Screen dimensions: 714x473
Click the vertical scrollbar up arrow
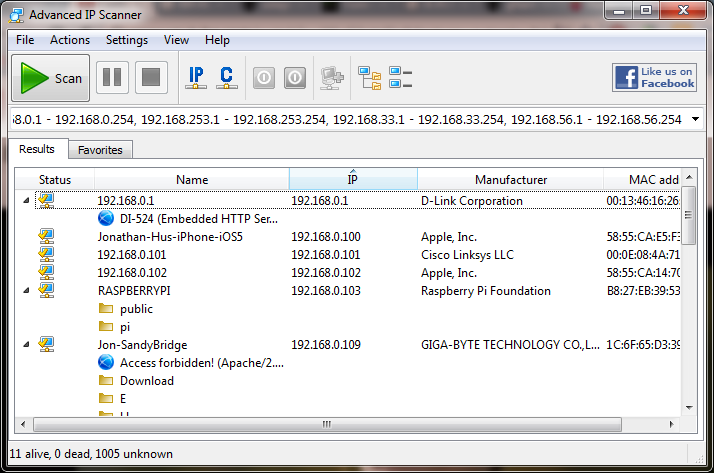click(x=689, y=177)
